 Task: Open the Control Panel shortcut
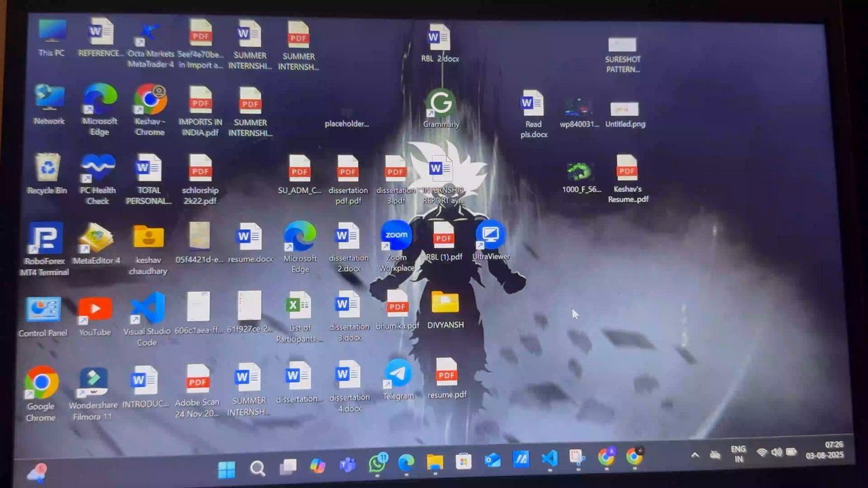click(x=43, y=317)
